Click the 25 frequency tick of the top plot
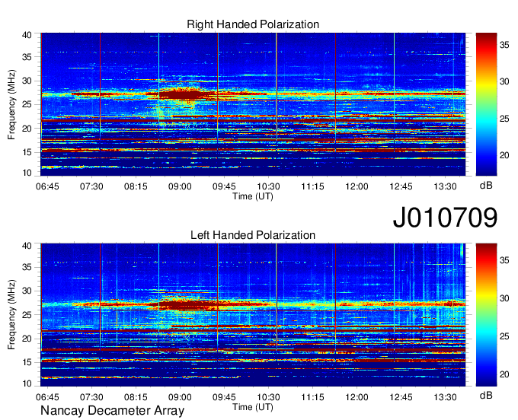 pos(27,104)
